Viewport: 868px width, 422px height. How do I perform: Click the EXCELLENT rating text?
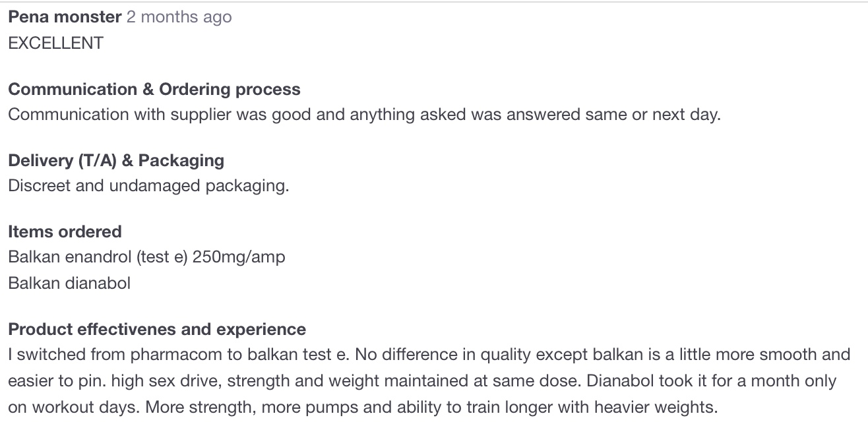(x=56, y=43)
